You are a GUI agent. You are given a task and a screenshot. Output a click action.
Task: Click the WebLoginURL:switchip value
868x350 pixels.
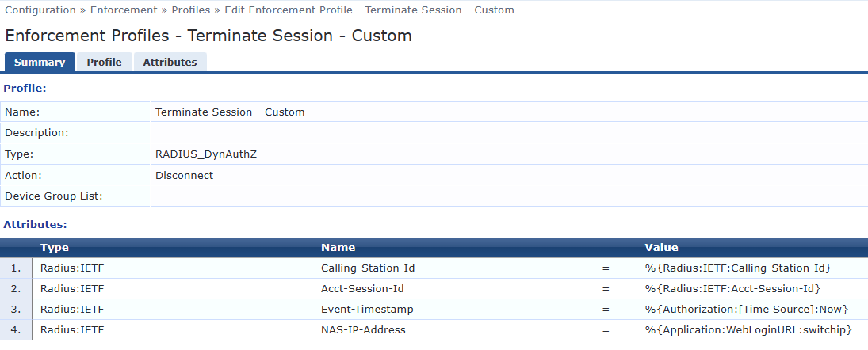(x=748, y=329)
